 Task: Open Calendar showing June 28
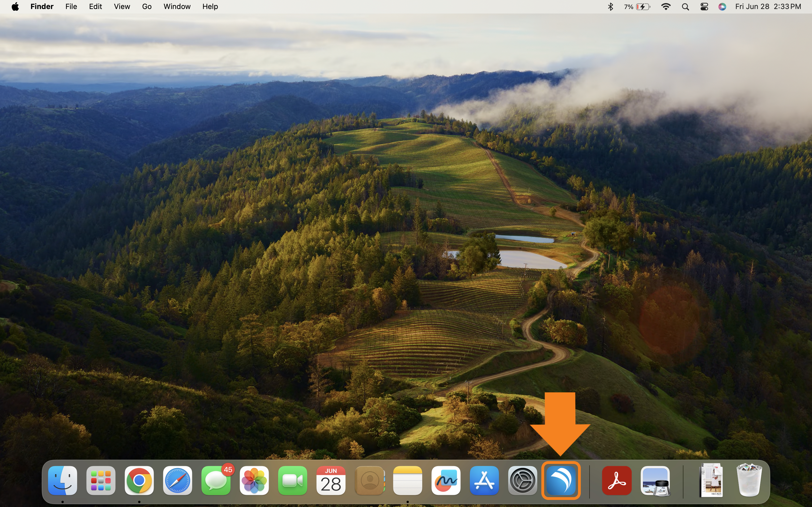[331, 480]
